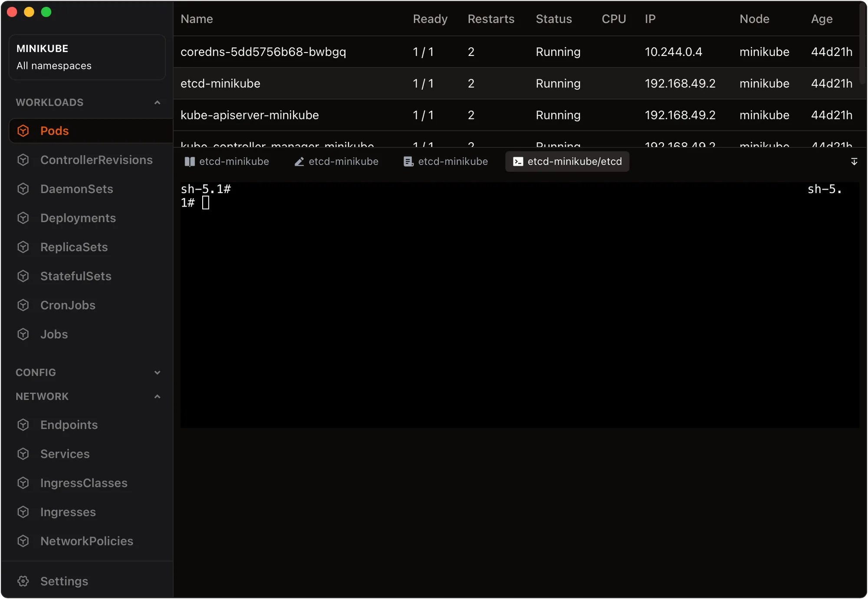Click the StatefulSets cube icon
This screenshot has width=868, height=599.
tap(23, 276)
